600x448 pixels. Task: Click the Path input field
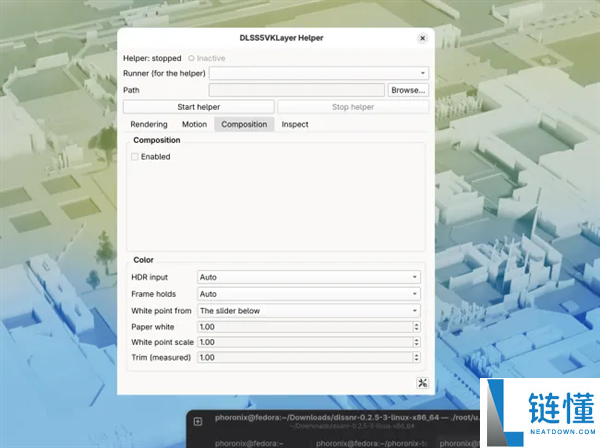click(x=297, y=90)
